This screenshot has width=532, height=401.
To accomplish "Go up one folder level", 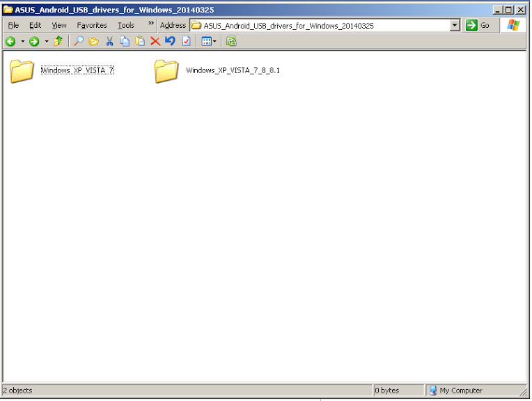I will [58, 41].
